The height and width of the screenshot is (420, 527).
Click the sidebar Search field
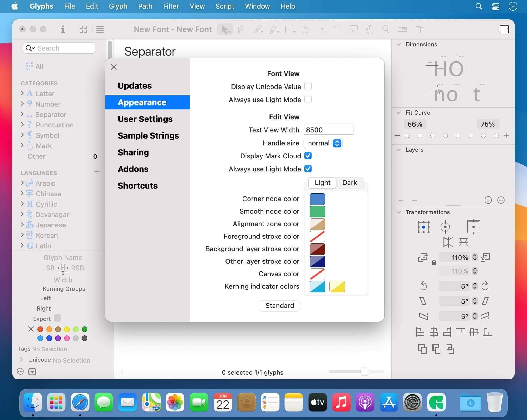click(x=59, y=48)
